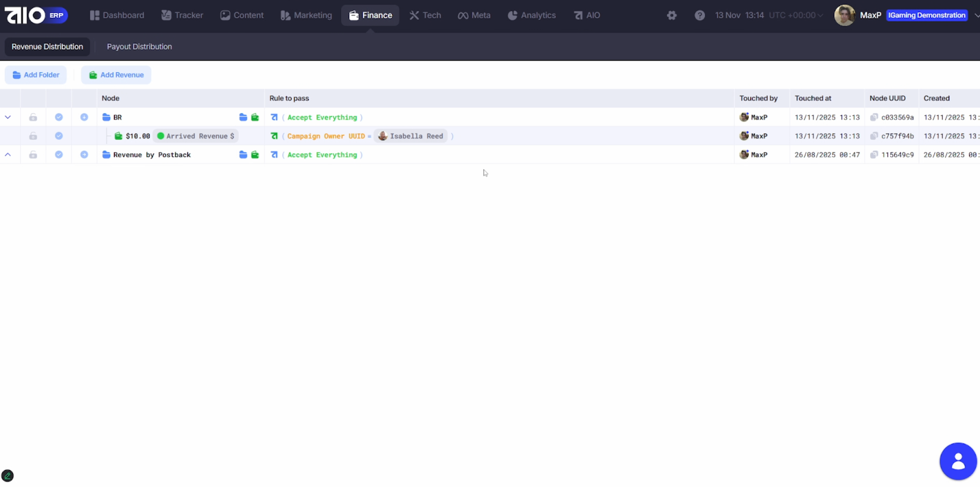Click the Add Revenue button
980x487 pixels.
pos(116,75)
